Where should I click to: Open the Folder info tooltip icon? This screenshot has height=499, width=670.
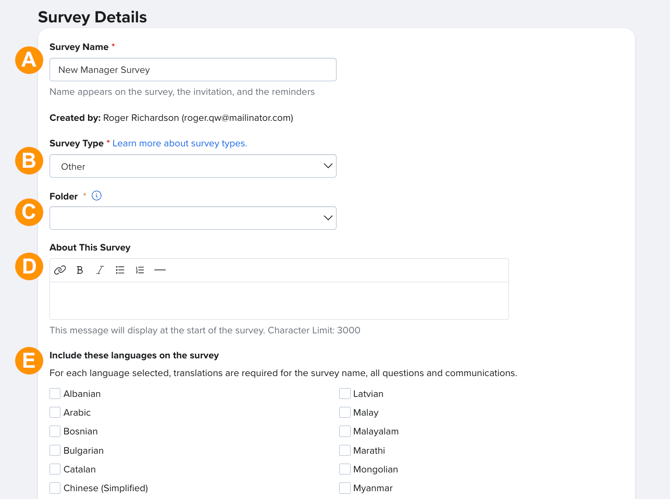point(97,196)
